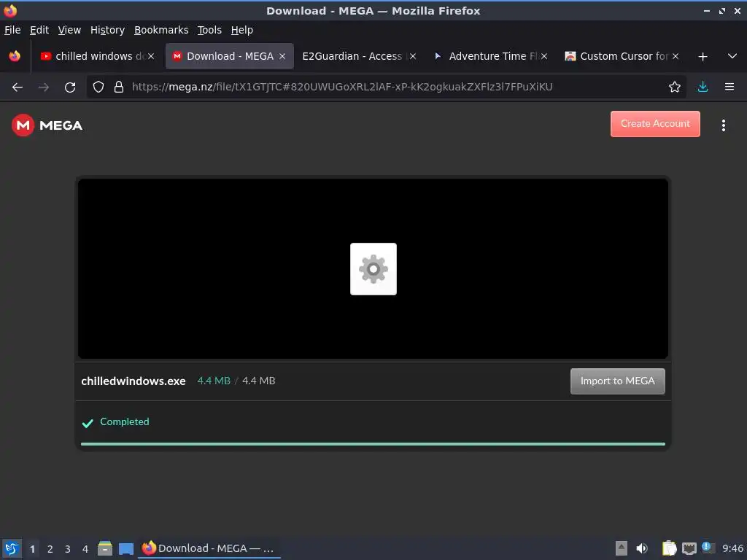The height and width of the screenshot is (560, 747).
Task: Click the network tray icon
Action: tap(689, 549)
